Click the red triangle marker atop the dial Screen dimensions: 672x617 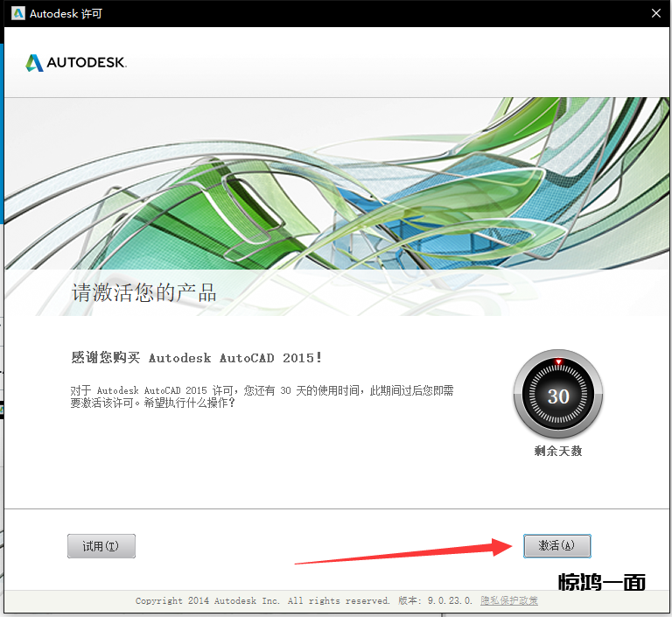pyautogui.click(x=558, y=361)
